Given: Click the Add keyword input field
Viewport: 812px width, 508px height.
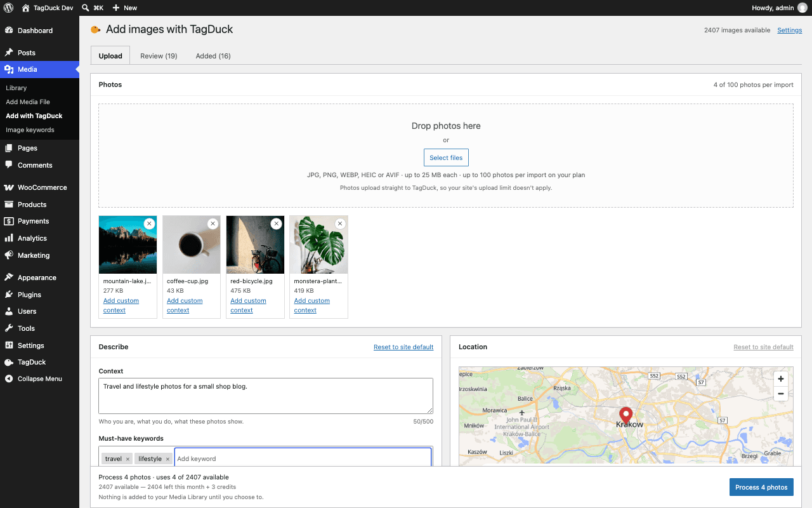Looking at the screenshot, I should [303, 458].
